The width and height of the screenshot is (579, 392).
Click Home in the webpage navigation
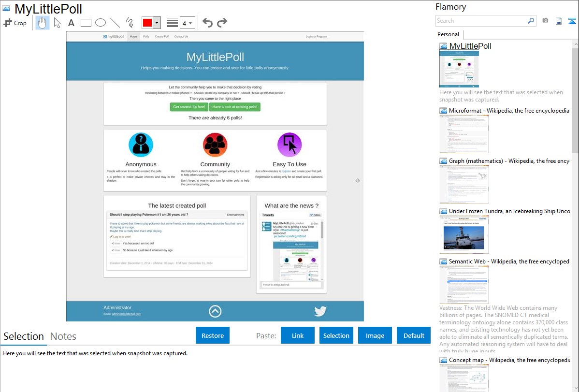(134, 37)
